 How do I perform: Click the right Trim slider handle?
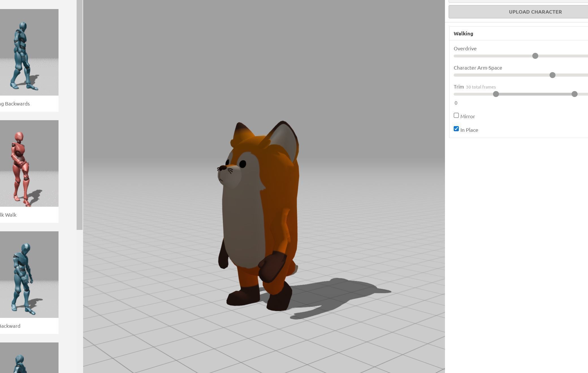click(574, 94)
